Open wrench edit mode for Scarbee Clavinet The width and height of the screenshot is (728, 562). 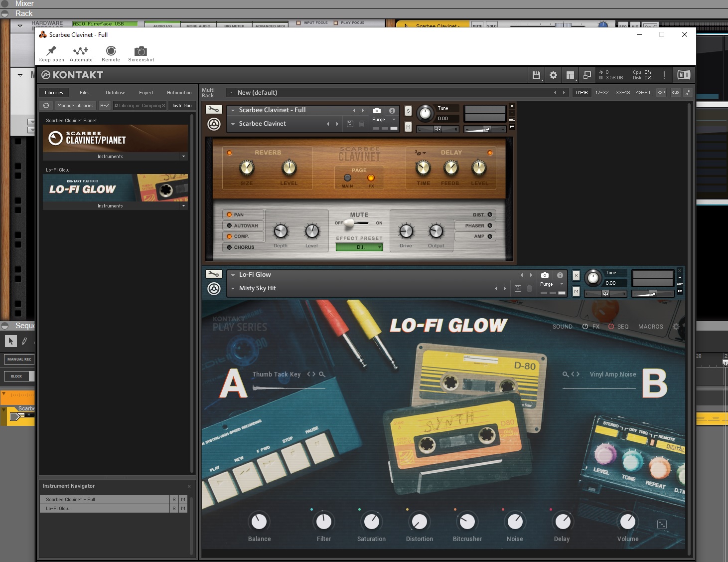(x=214, y=110)
